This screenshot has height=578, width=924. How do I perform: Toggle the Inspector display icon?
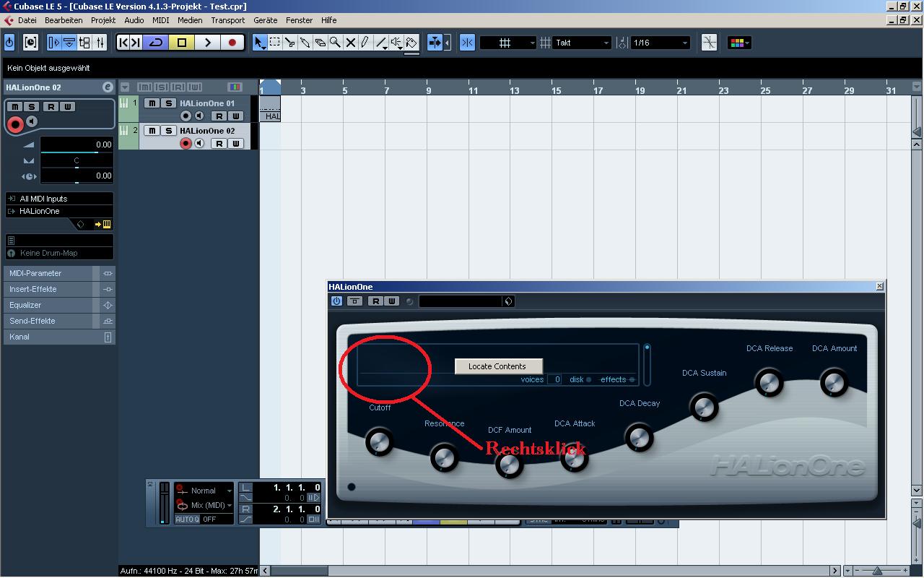[x=53, y=43]
